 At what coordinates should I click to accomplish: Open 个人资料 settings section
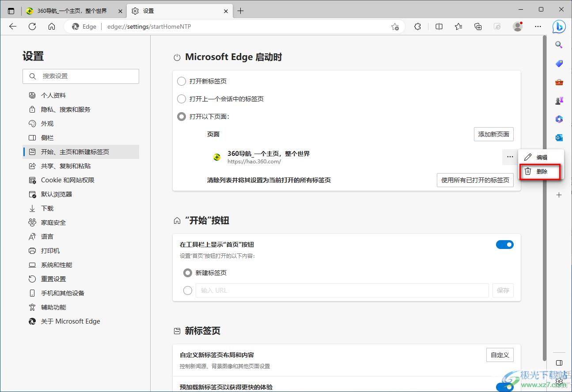pyautogui.click(x=81, y=95)
